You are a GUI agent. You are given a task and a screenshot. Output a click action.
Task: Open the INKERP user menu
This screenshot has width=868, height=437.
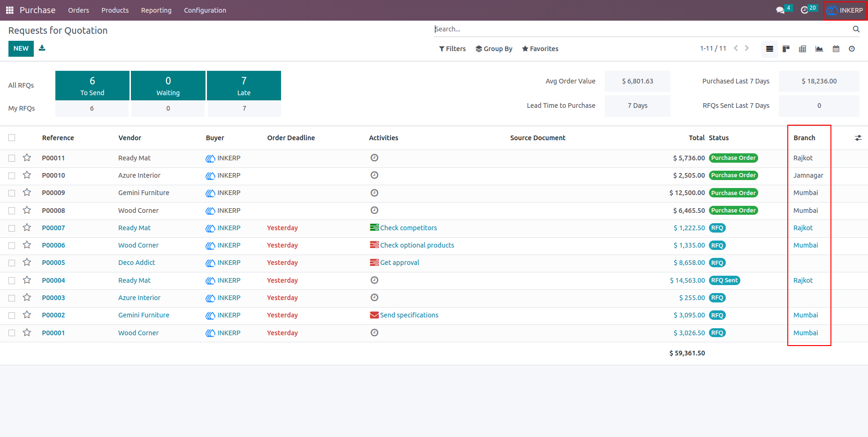click(845, 10)
